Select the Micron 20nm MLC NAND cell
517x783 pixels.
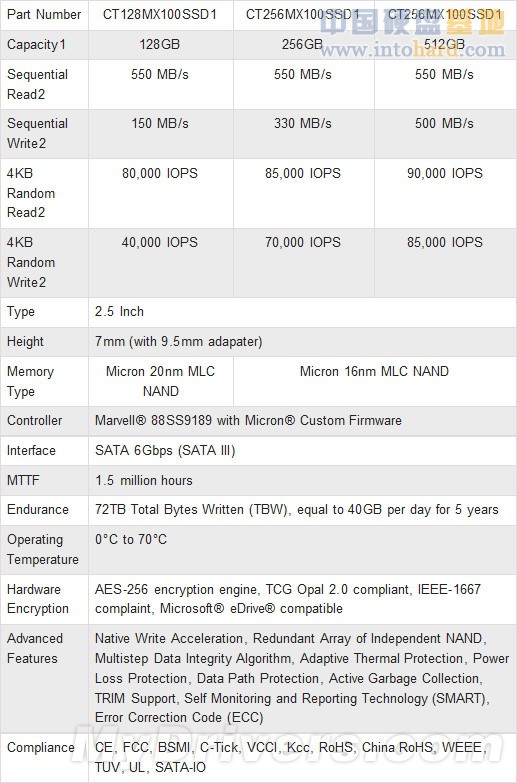pyautogui.click(x=160, y=381)
